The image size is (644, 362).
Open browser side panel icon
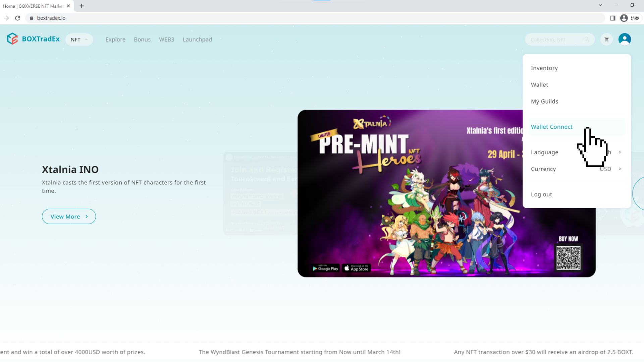coord(613,18)
